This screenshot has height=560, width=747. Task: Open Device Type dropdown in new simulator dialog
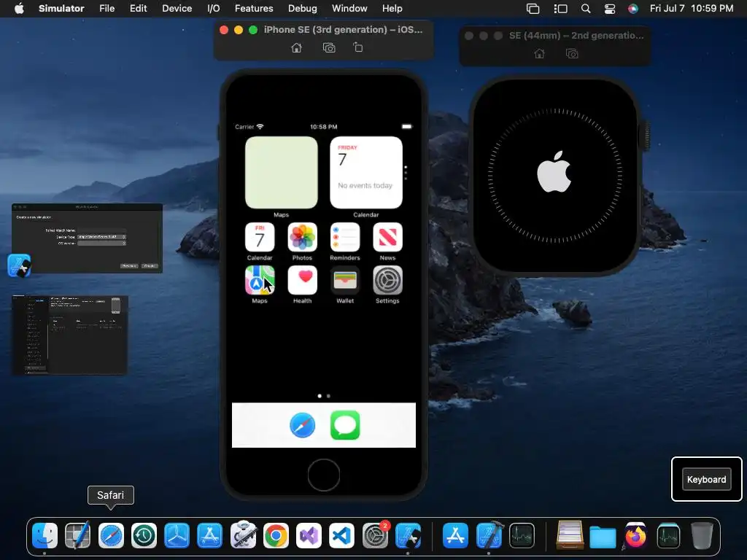click(x=101, y=237)
